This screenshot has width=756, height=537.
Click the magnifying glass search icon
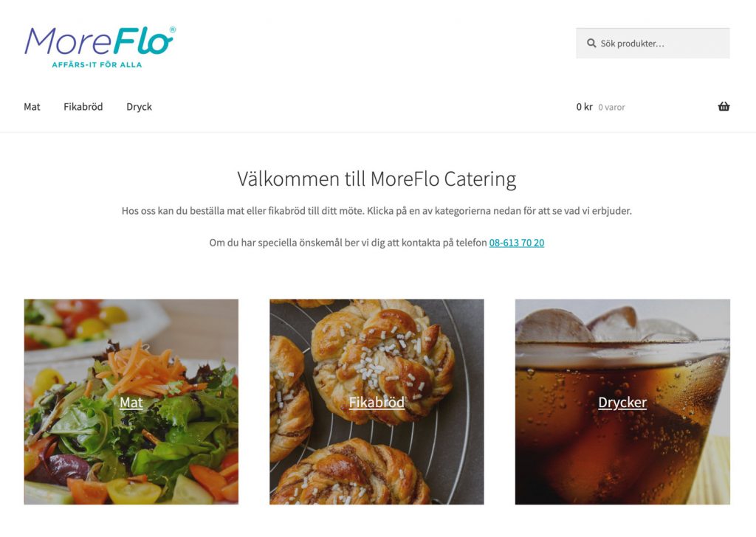coord(591,44)
